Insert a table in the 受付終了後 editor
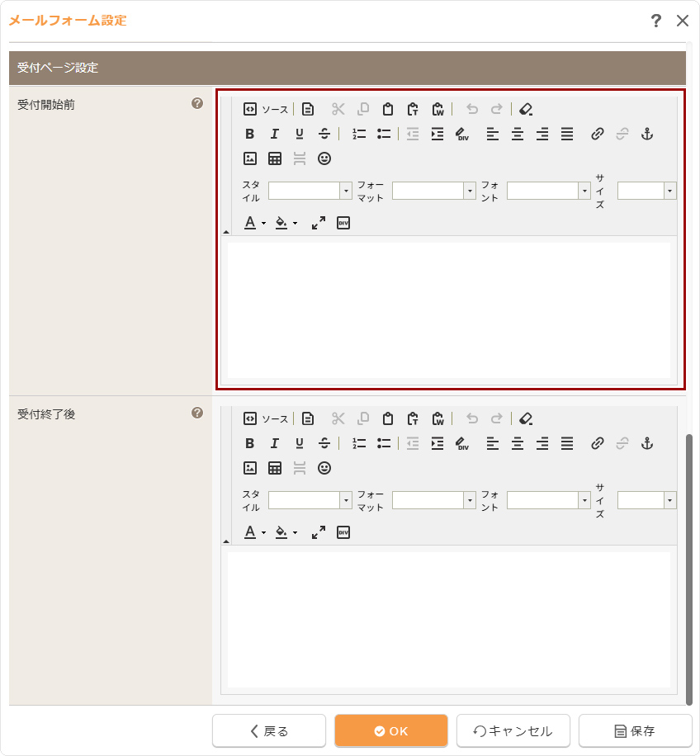The width and height of the screenshot is (700, 756). point(275,468)
